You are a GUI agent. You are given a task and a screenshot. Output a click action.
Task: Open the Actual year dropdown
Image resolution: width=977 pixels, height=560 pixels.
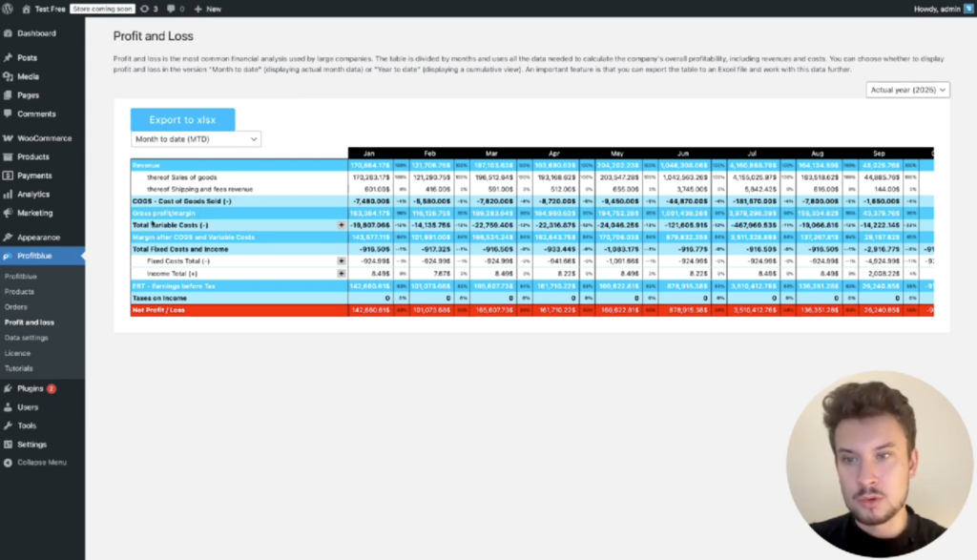(x=907, y=90)
